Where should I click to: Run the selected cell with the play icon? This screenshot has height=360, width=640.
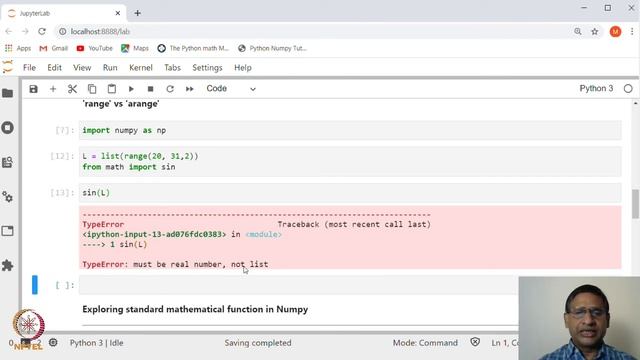[131, 89]
